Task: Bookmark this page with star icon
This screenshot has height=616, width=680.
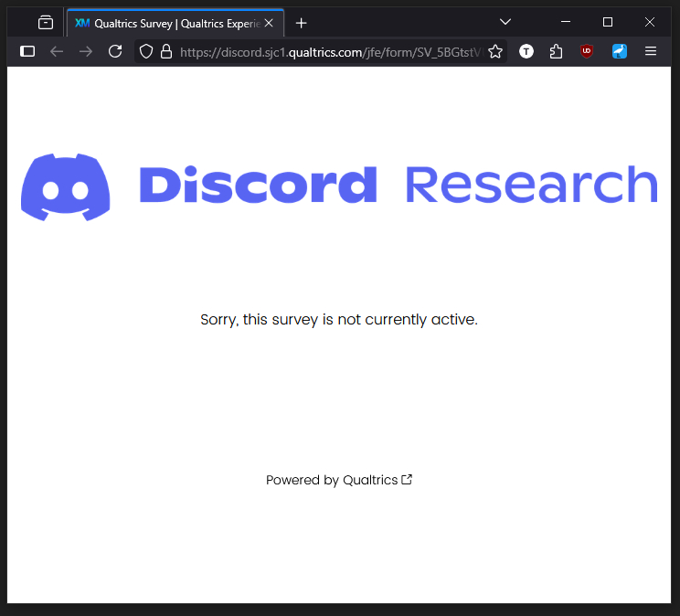Action: click(495, 52)
